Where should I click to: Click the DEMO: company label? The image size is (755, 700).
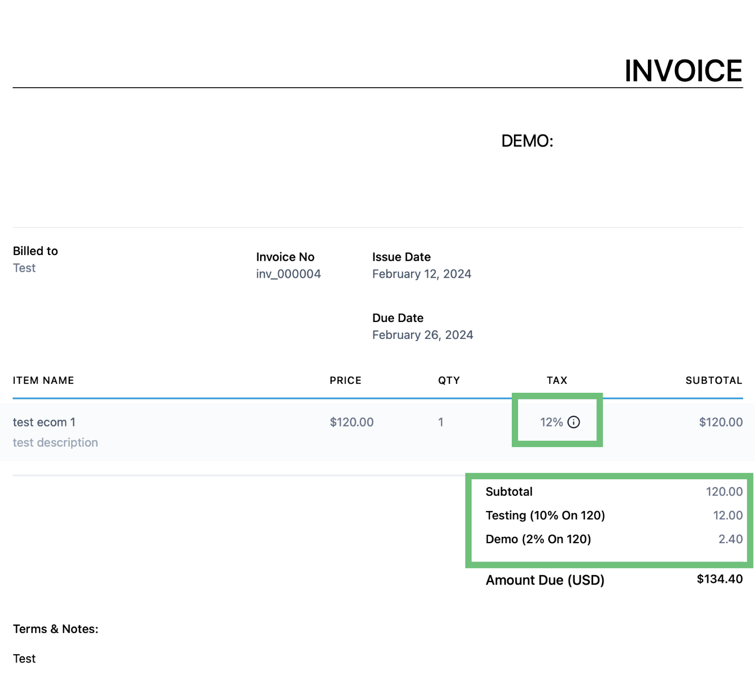coord(527,141)
